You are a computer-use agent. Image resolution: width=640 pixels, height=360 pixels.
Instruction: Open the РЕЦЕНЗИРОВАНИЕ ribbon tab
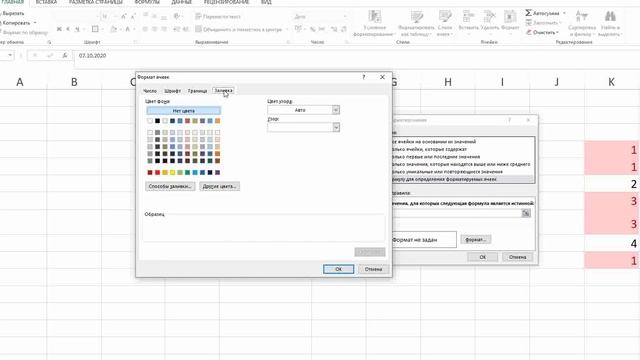click(x=226, y=2)
